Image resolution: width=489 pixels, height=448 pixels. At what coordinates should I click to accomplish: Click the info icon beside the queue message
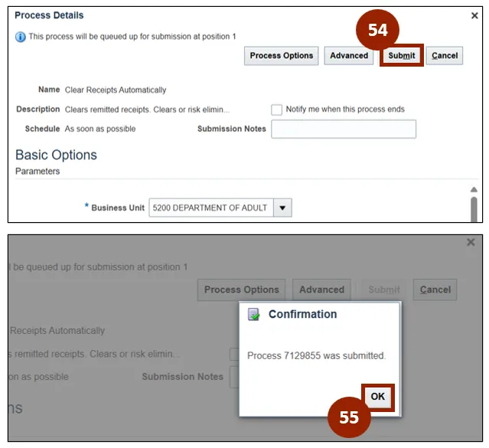tap(21, 37)
